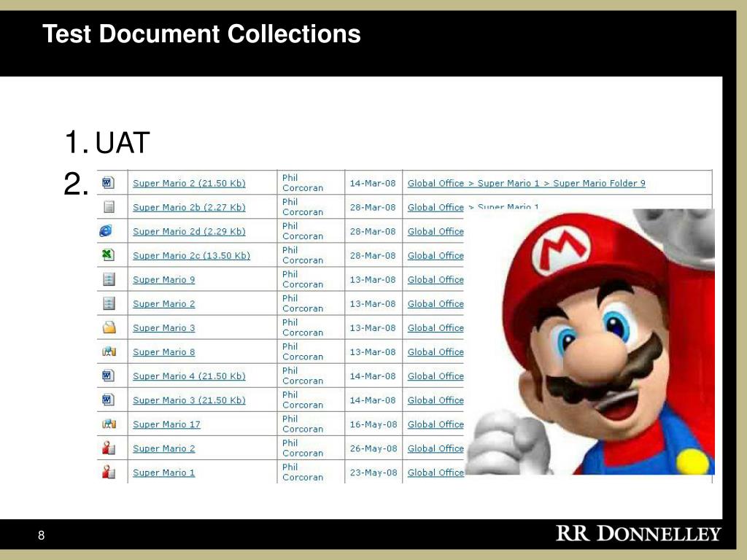Viewport: 747px width, 560px height.
Task: Click the Word icon beside Super Mario 2 (21.50 Kb)
Action: coord(108,183)
